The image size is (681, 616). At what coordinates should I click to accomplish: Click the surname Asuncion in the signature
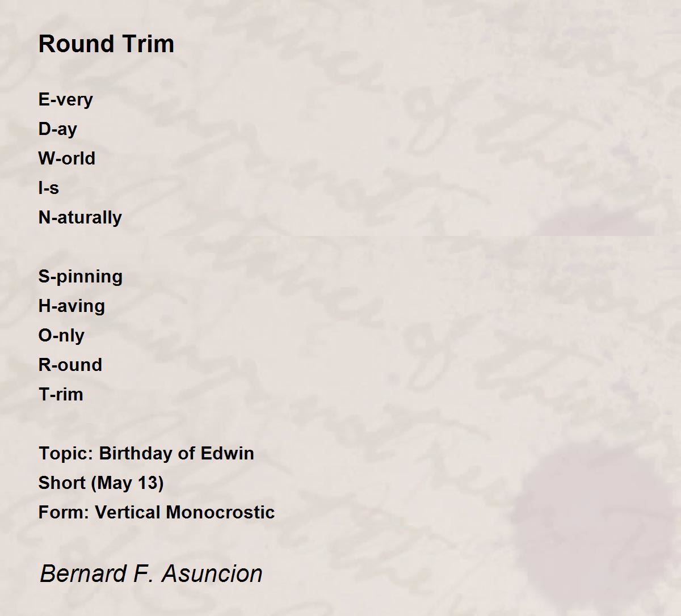click(212, 573)
